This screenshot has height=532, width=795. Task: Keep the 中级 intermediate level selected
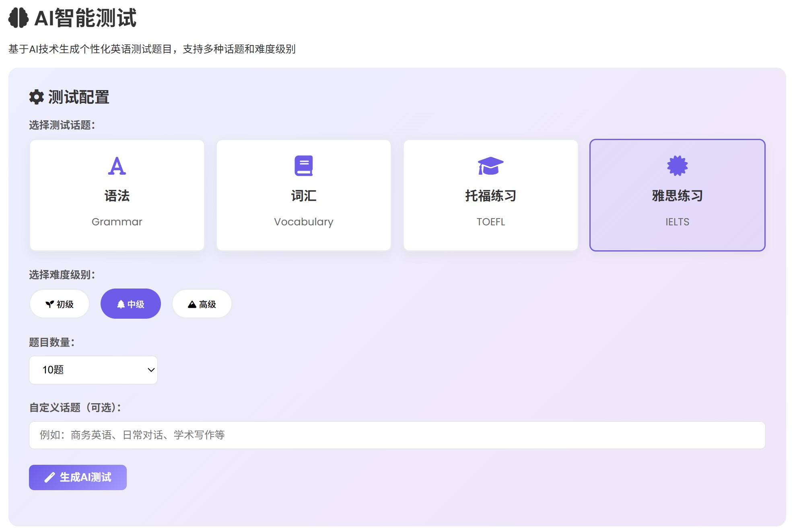click(130, 304)
